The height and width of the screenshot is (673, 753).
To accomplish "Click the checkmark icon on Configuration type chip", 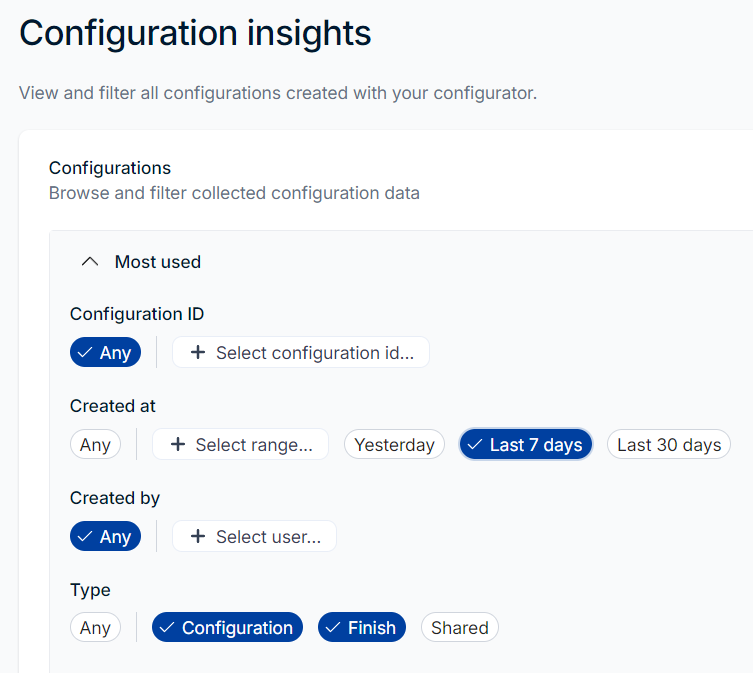I will click(167, 628).
